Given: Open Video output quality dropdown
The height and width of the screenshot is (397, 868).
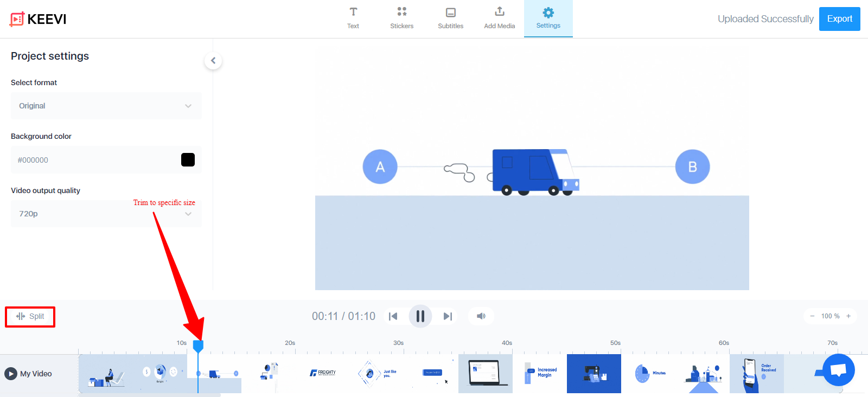Looking at the screenshot, I should click(x=106, y=214).
